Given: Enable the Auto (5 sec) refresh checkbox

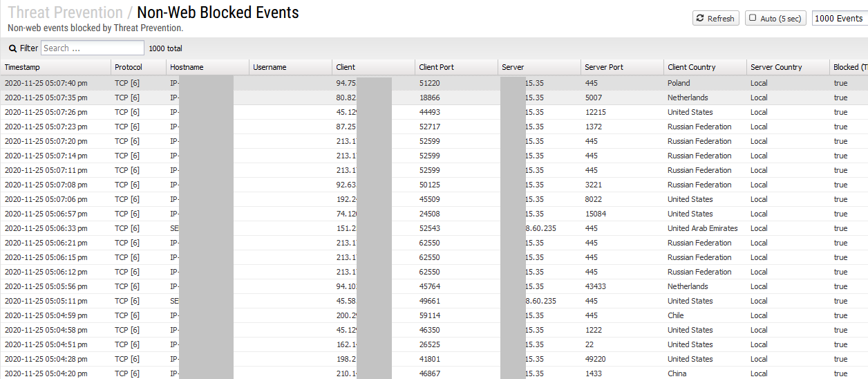Looking at the screenshot, I should pyautogui.click(x=753, y=19).
